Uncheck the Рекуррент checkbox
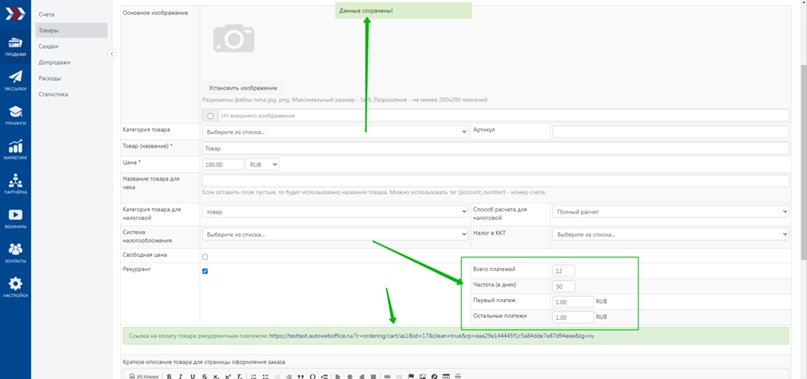Image resolution: width=807 pixels, height=379 pixels. (x=205, y=271)
